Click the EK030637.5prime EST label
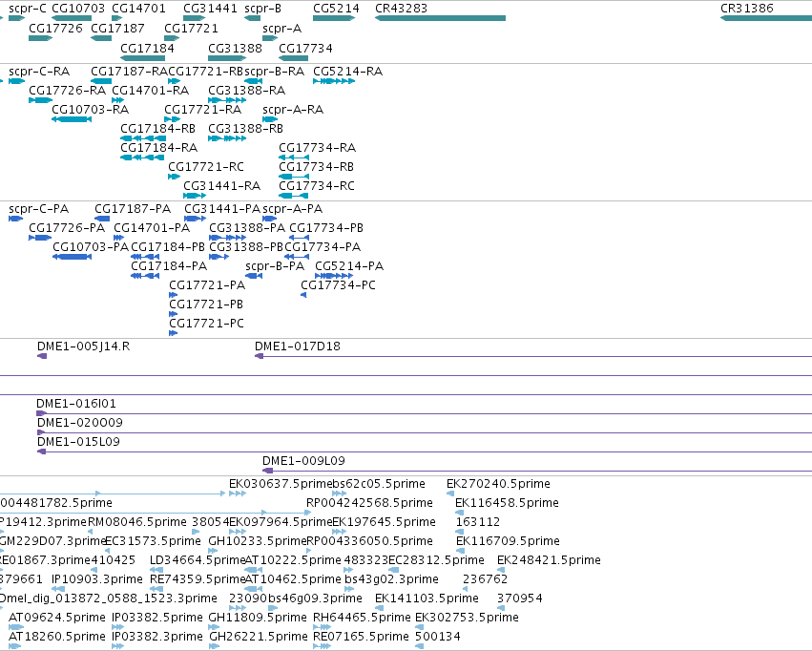 [x=281, y=484]
